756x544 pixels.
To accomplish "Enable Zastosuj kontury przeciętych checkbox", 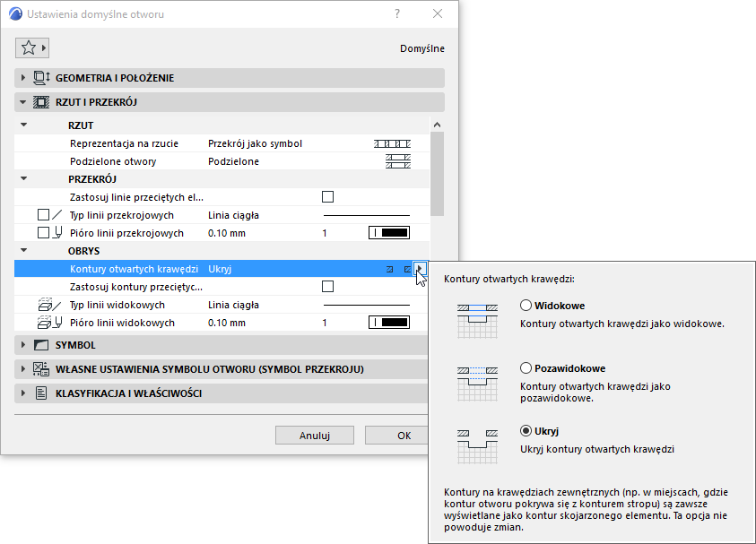I will tap(328, 287).
